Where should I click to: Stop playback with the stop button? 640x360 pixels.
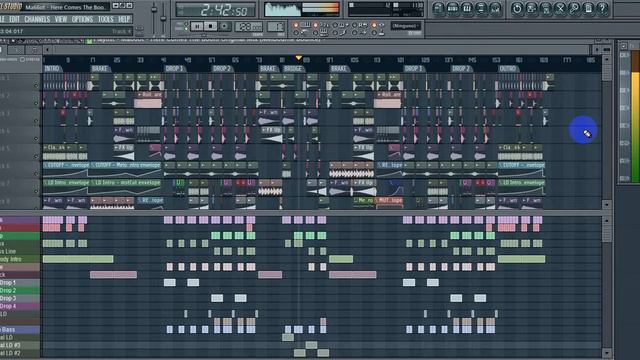click(x=210, y=27)
